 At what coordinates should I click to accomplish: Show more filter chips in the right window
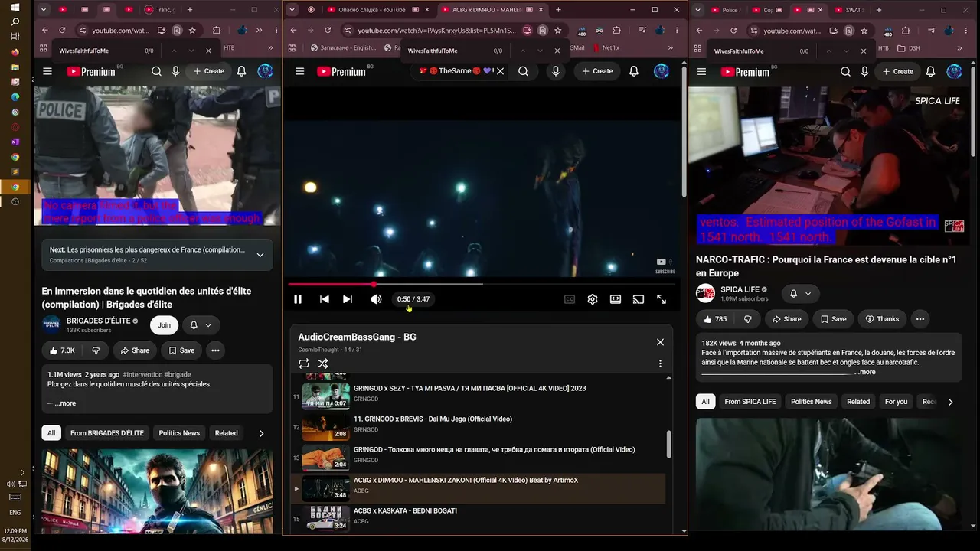click(950, 402)
